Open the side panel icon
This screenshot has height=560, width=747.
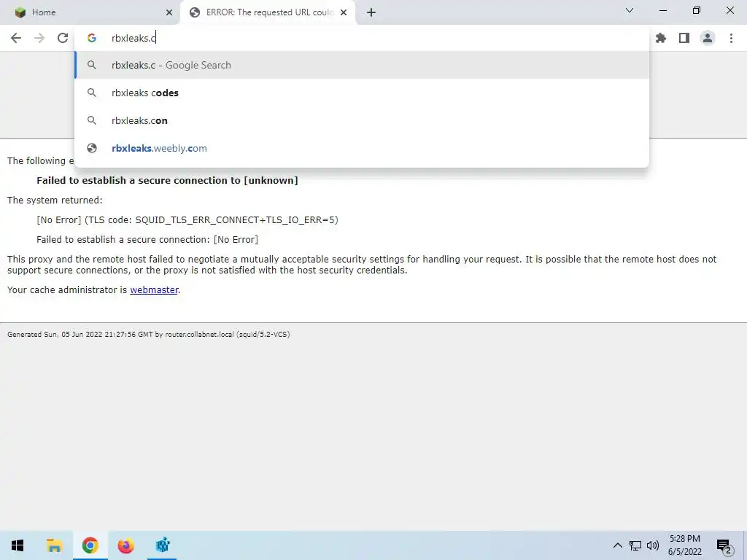pos(684,38)
